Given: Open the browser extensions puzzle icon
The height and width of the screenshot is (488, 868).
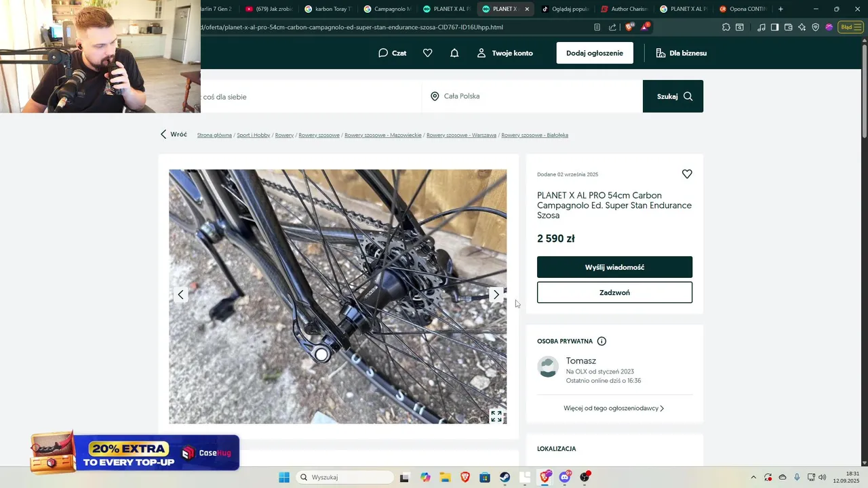Looking at the screenshot, I should 726,27.
